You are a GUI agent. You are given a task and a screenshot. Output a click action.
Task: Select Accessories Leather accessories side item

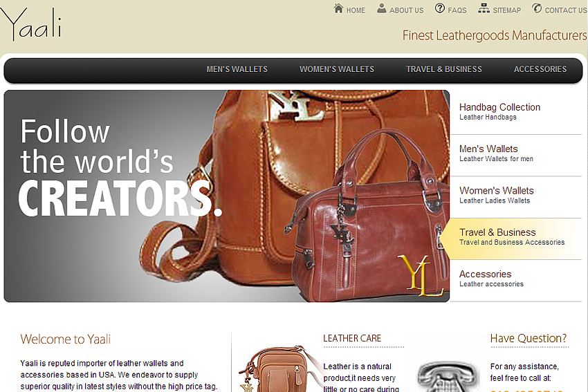point(515,279)
